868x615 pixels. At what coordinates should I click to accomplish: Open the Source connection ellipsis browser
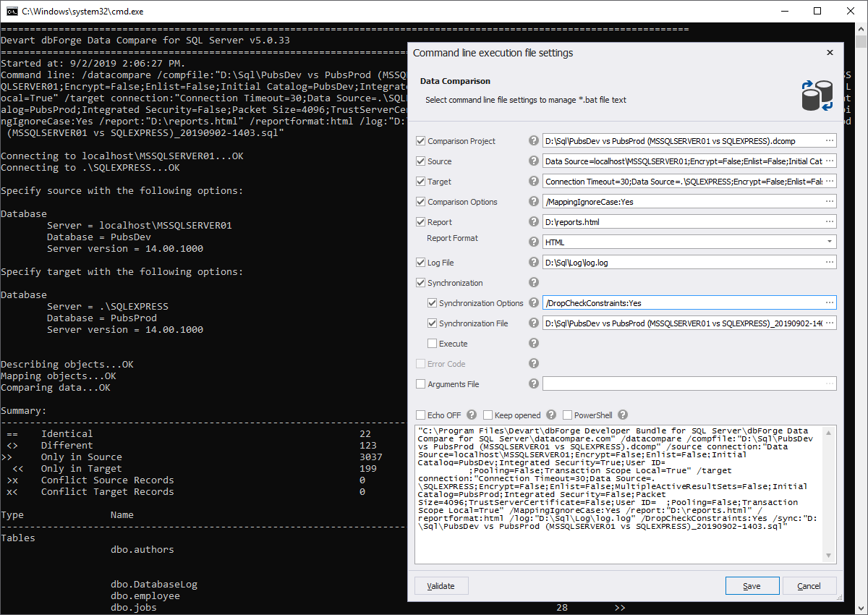tap(830, 161)
